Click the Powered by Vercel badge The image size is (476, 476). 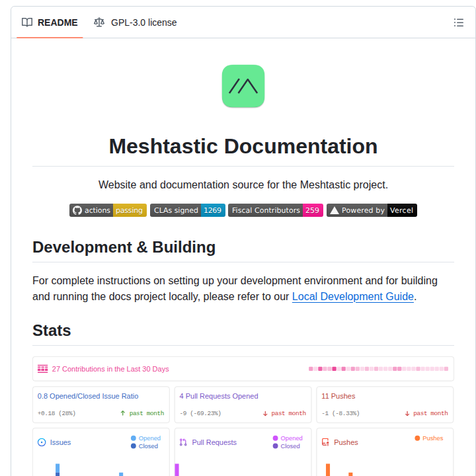pyautogui.click(x=372, y=210)
